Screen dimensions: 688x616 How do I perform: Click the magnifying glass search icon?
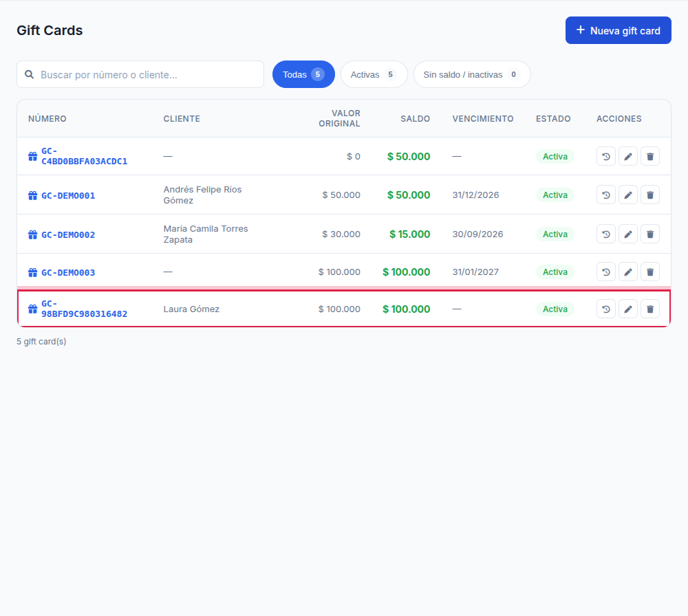coord(30,74)
